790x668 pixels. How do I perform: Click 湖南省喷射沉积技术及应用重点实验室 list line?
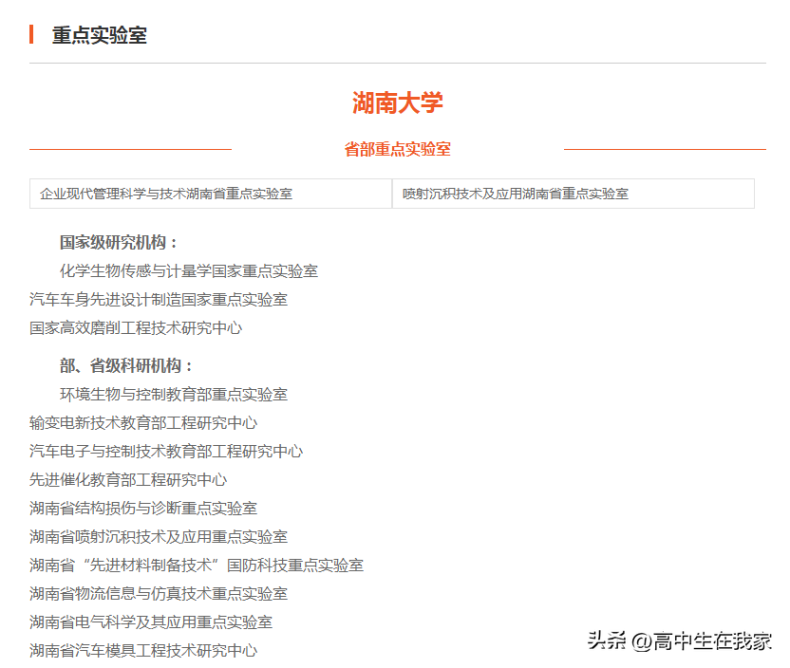pyautogui.click(x=158, y=537)
